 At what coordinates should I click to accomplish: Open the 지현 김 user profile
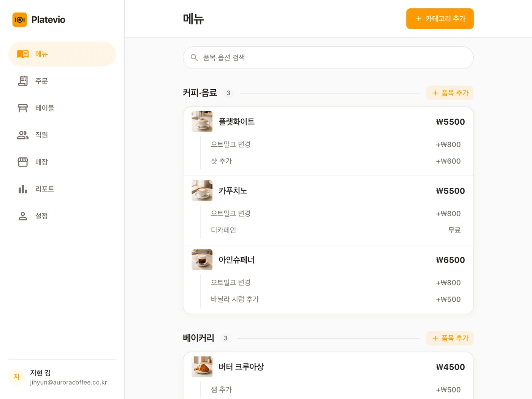62,377
